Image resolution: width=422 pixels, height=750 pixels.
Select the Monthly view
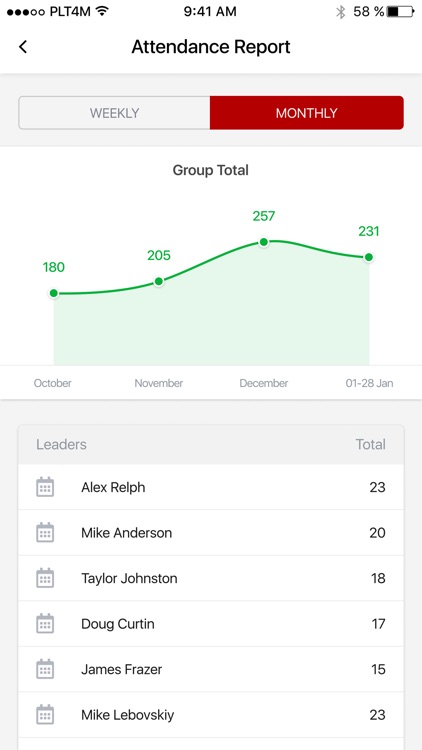pyautogui.click(x=307, y=113)
